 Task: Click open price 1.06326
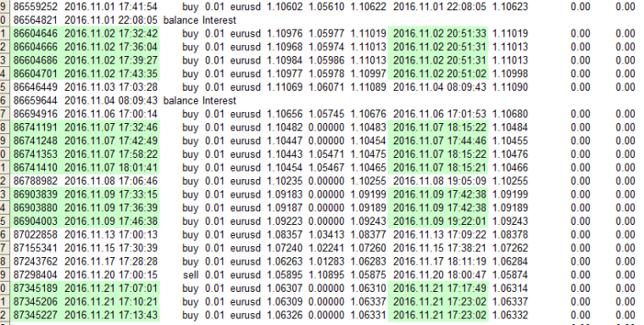click(x=285, y=315)
